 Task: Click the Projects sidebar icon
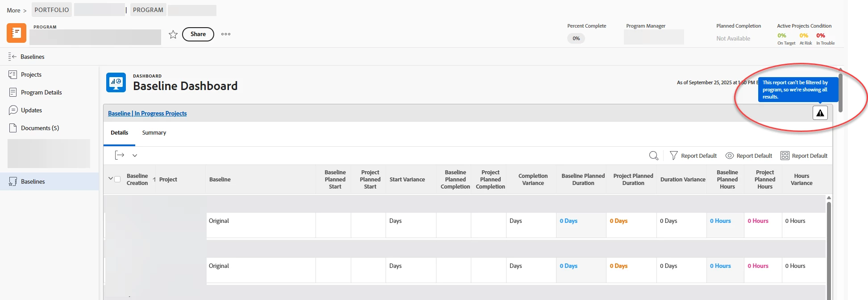tap(13, 74)
